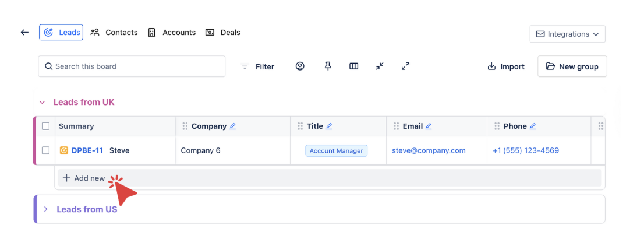Viewport: 644px width, 246px height.
Task: Open the person/assignee filter icon
Action: [300, 66]
